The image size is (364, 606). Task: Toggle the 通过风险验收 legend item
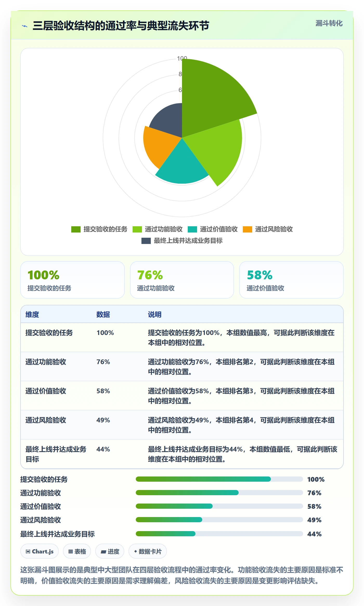pyautogui.click(x=268, y=229)
